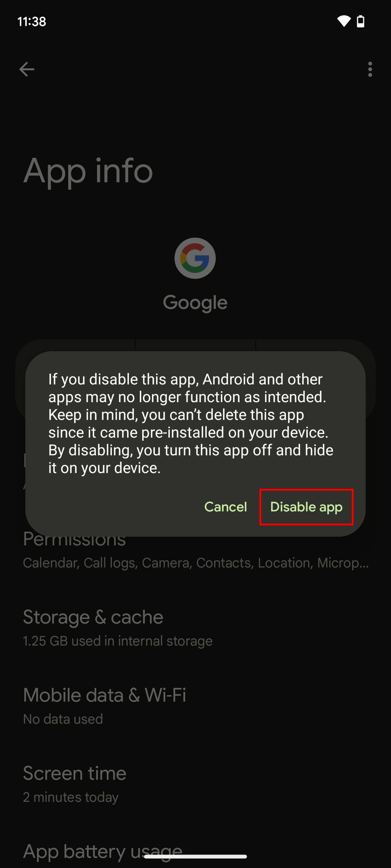The image size is (391, 868).
Task: Tap the 1.25 GB used storage summary
Action: (x=118, y=641)
